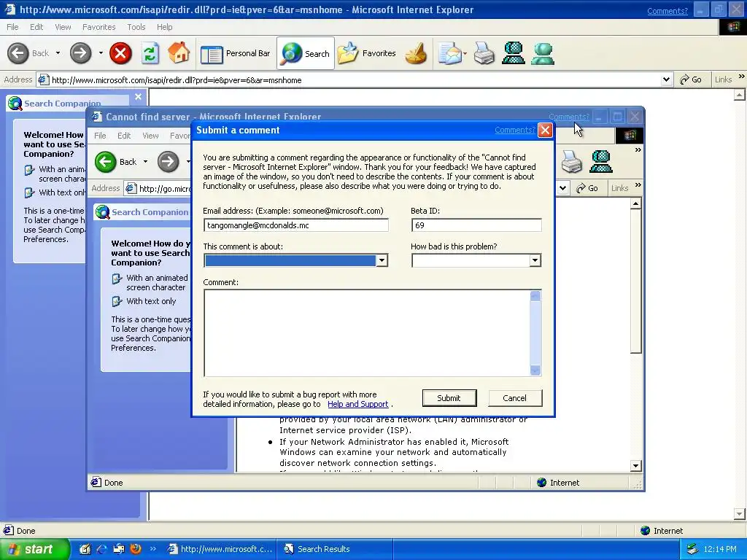Expand address dropdown in Cannot find server window
This screenshot has width=747, height=560.
click(x=562, y=188)
